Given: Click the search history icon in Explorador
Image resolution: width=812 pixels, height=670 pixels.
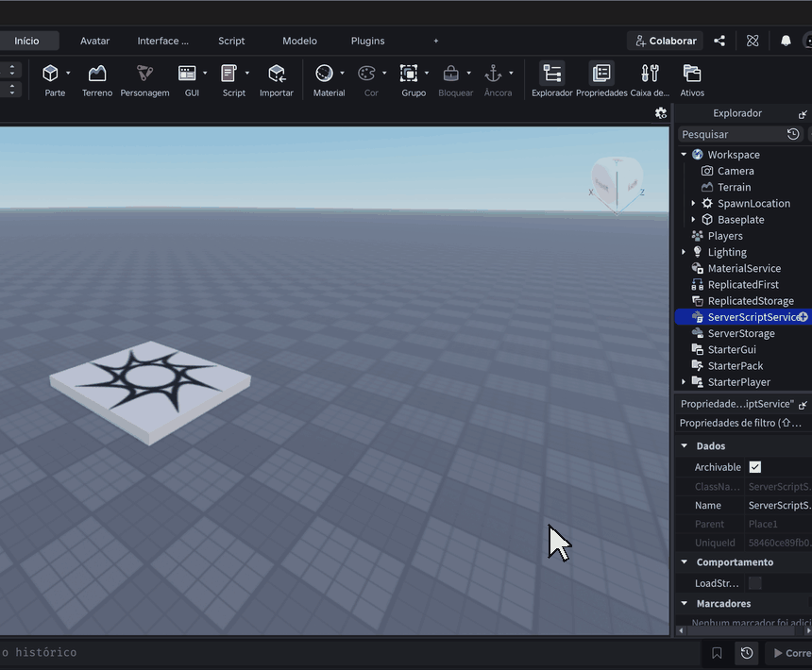Looking at the screenshot, I should pos(793,134).
